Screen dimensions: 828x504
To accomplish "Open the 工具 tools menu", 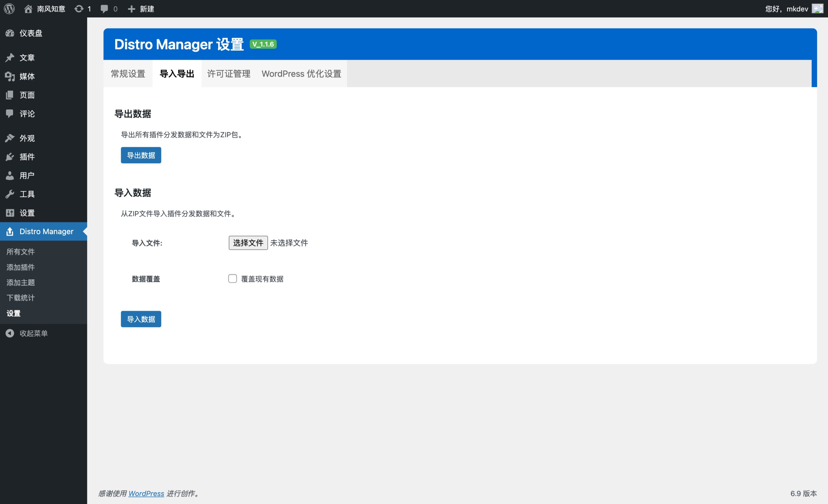I will (x=27, y=194).
